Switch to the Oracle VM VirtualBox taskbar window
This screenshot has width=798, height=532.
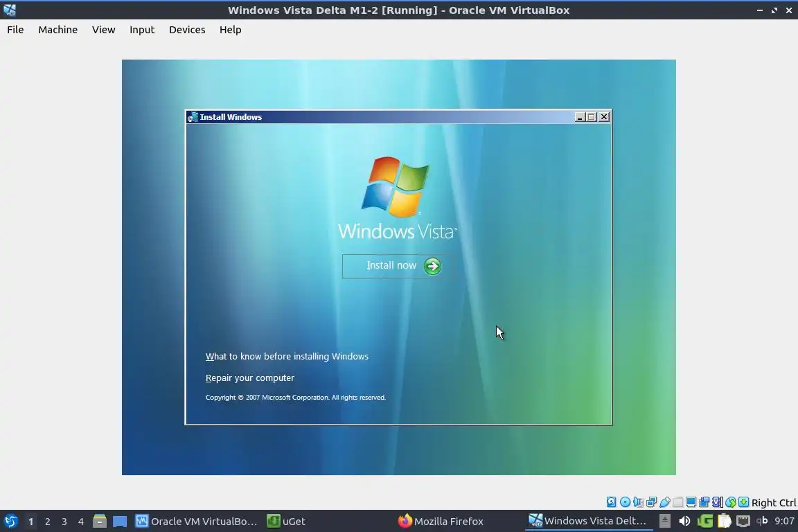[197, 521]
